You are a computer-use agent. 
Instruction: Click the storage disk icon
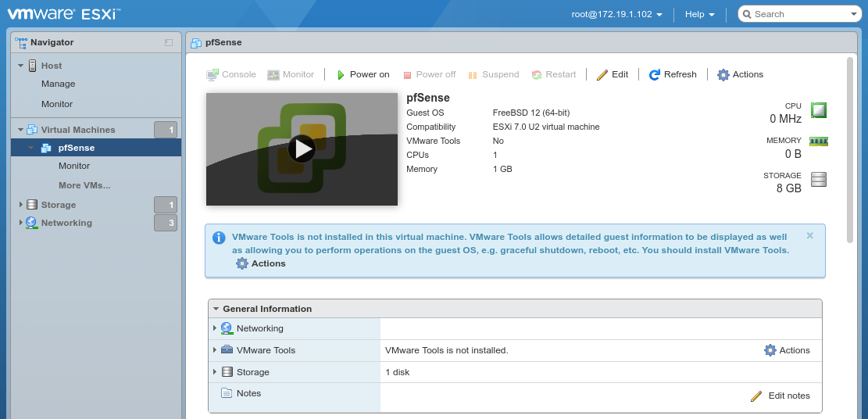coord(818,180)
